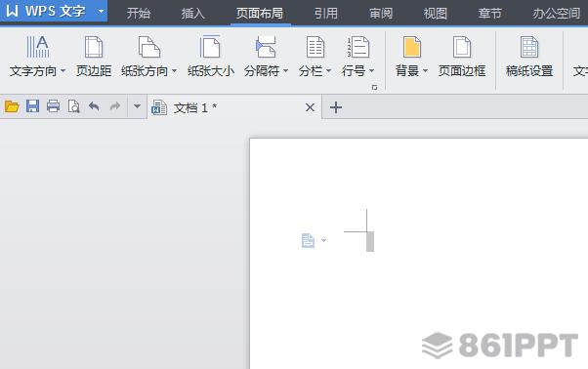Open page setup dialog launcher
This screenshot has width=588, height=369.
374,87
